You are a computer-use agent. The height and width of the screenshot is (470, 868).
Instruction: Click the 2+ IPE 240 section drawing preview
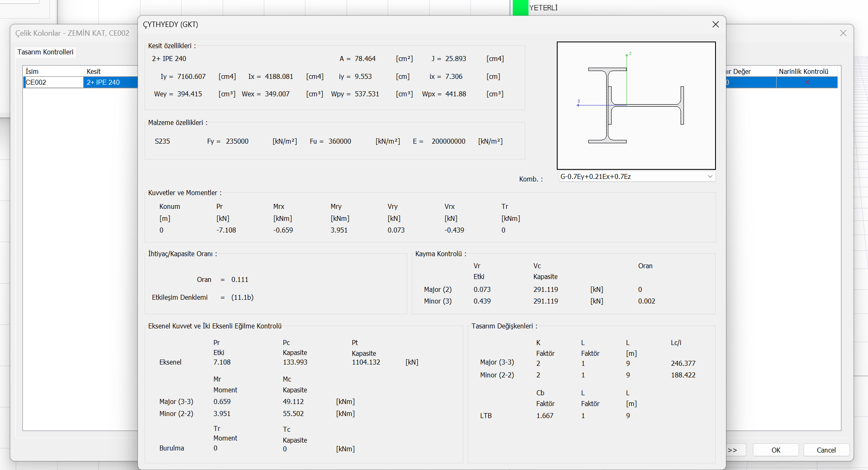click(636, 105)
